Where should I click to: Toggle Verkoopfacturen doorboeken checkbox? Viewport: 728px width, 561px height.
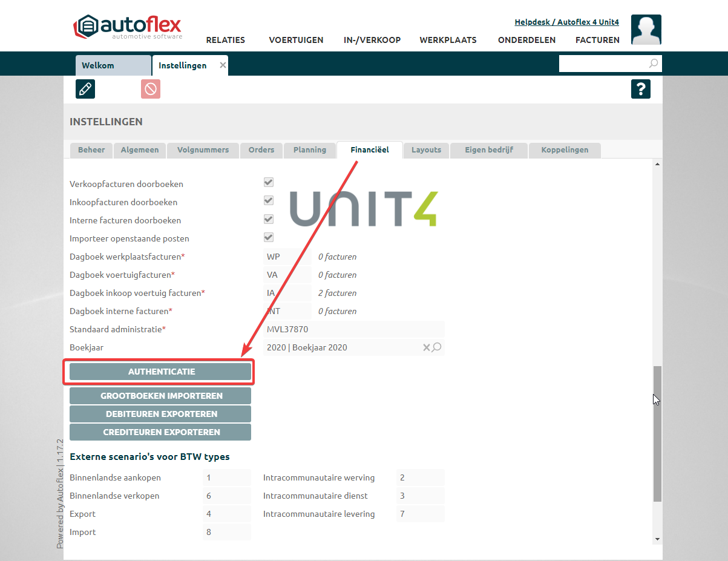pyautogui.click(x=269, y=183)
